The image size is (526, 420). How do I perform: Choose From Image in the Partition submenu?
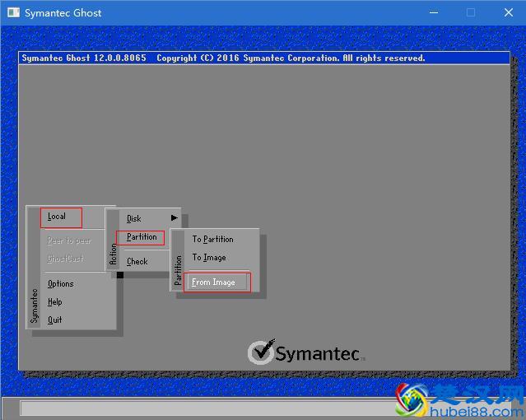tap(214, 282)
